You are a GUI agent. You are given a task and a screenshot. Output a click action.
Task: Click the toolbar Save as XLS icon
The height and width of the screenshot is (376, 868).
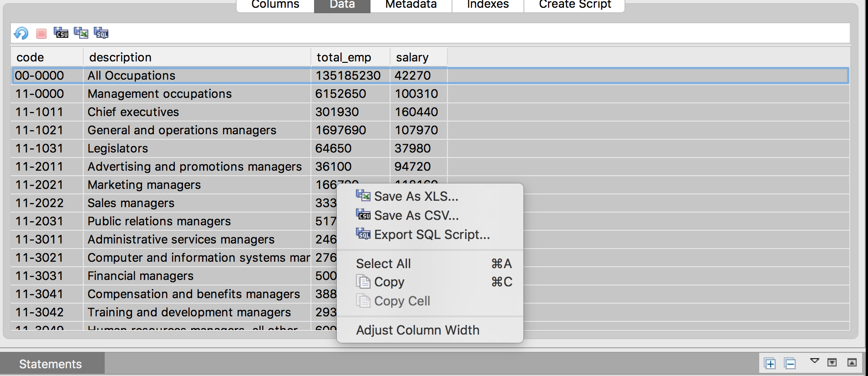(x=81, y=33)
